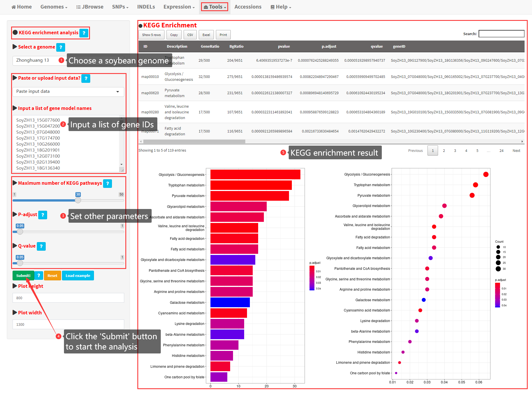Go to page 2 of results table

444,151
